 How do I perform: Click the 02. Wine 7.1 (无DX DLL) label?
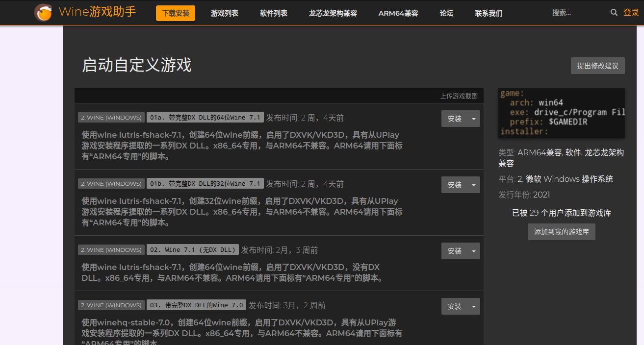point(193,250)
